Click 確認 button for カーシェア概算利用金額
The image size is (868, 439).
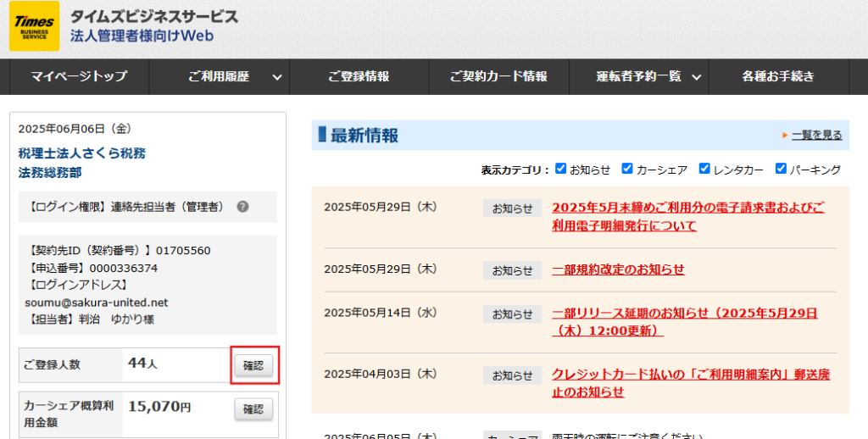pyautogui.click(x=253, y=409)
